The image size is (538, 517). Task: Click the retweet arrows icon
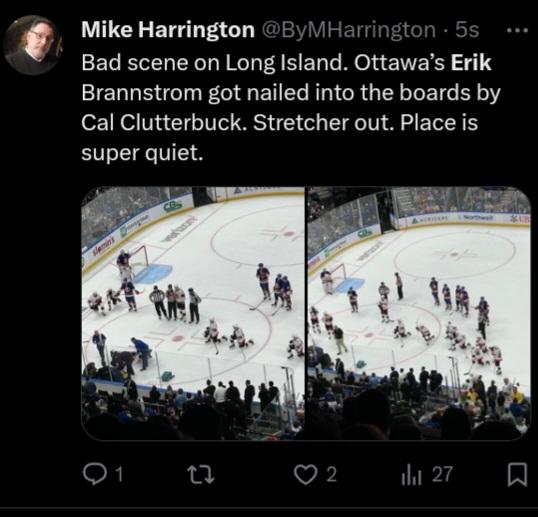[x=202, y=475]
